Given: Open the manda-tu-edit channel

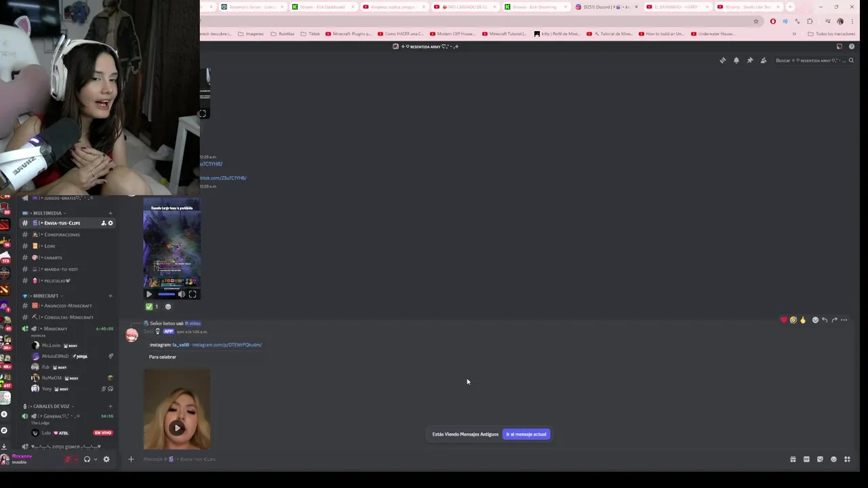Looking at the screenshot, I should pos(68,269).
